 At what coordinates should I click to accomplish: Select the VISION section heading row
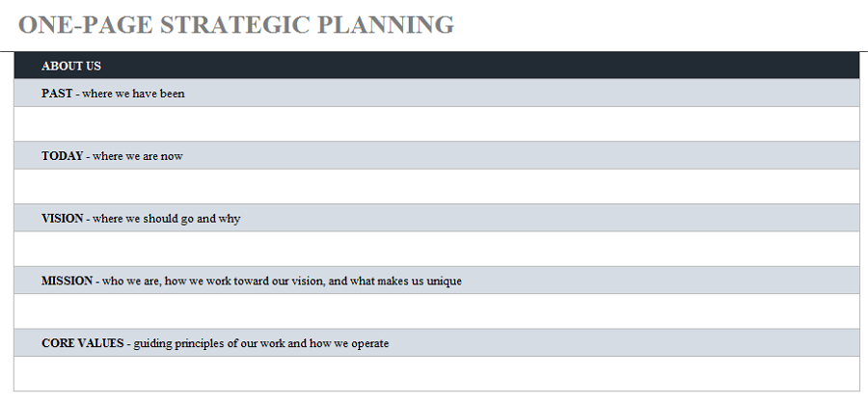pyautogui.click(x=437, y=218)
